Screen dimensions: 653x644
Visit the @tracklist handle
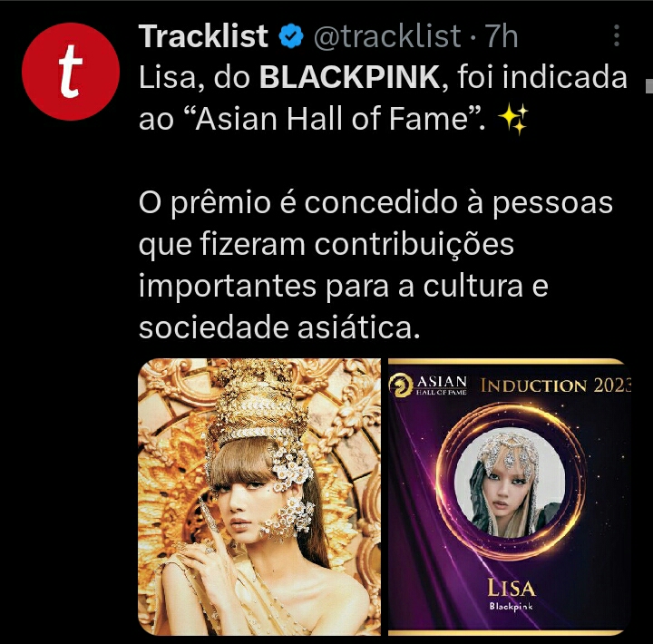(x=387, y=36)
